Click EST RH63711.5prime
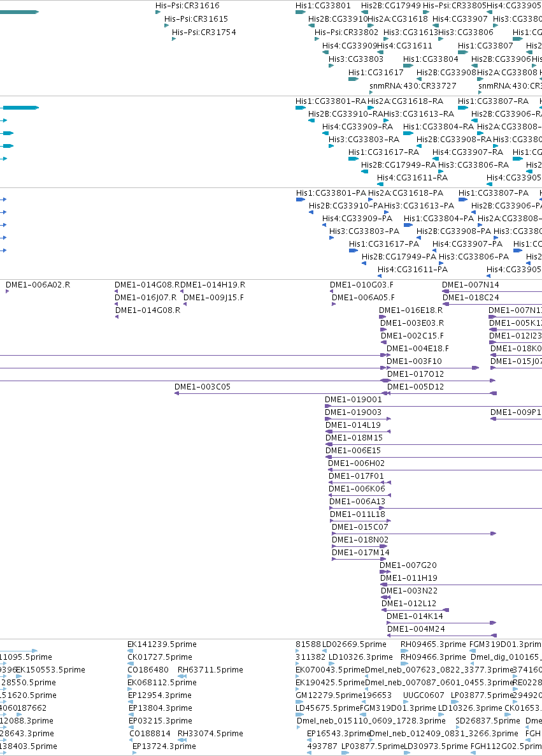This screenshot has height=756, width=542. click(210, 670)
